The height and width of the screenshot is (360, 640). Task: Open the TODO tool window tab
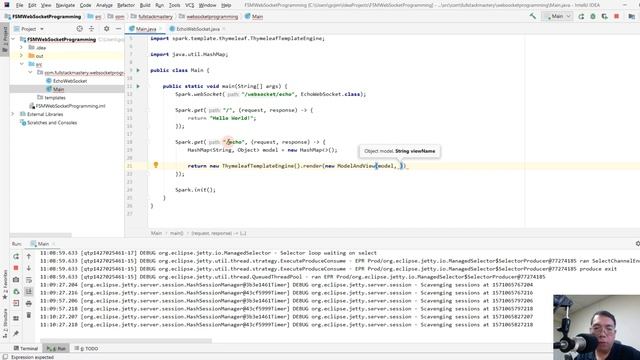coord(87,348)
